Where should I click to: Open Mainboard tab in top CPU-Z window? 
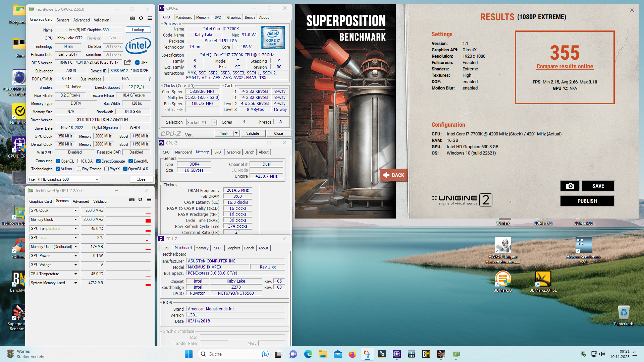tap(184, 17)
